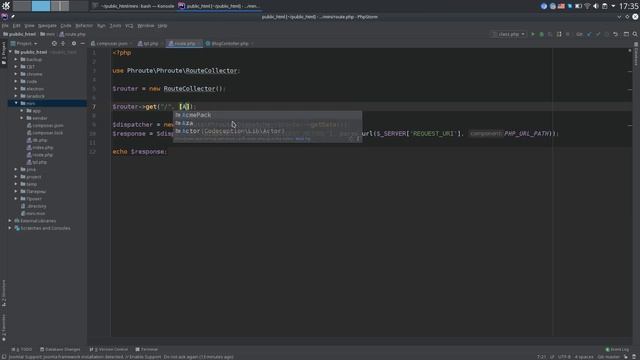Open the Terminal tool window
This screenshot has height=360, width=640.
pyautogui.click(x=147, y=349)
